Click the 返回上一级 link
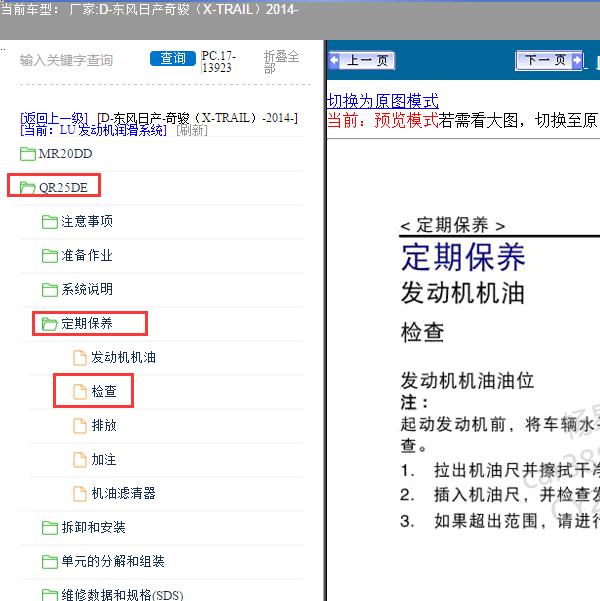 point(54,118)
